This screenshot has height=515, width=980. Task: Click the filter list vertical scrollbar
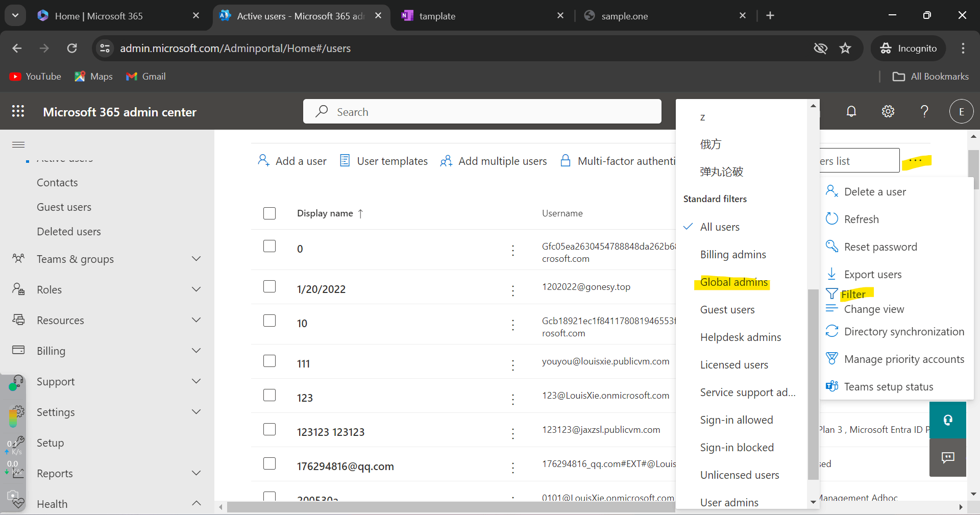813,384
